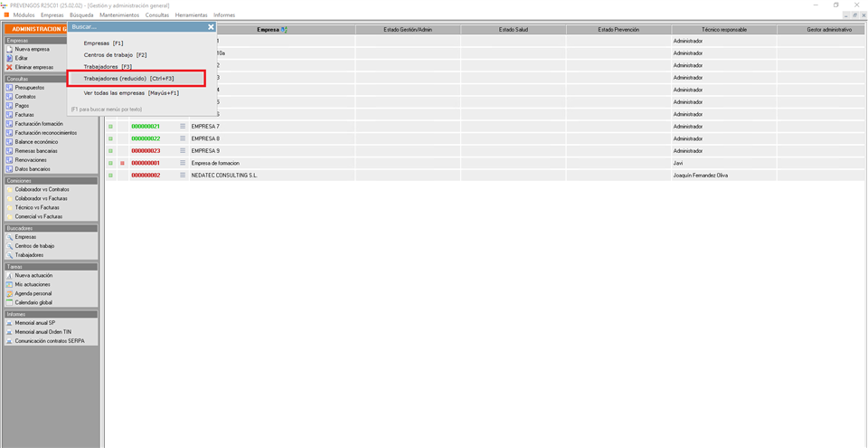
Task: Click the Nueva actuación task icon
Action: click(9, 275)
